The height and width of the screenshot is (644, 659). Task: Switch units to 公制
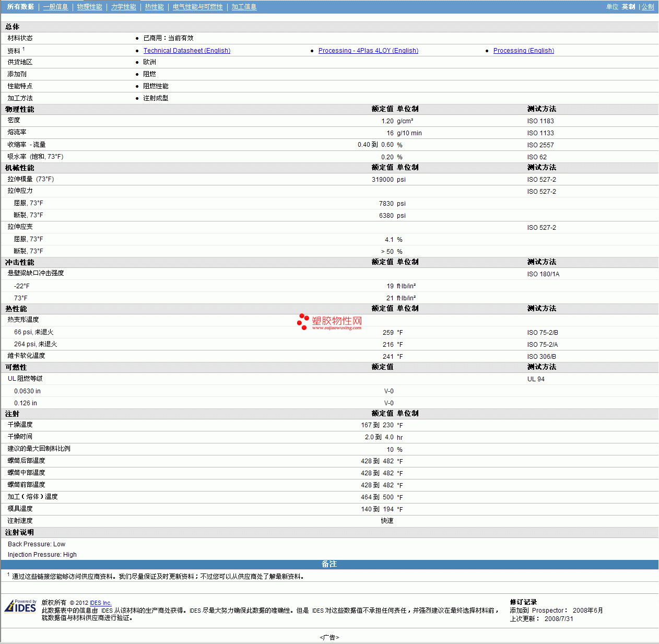(x=648, y=7)
